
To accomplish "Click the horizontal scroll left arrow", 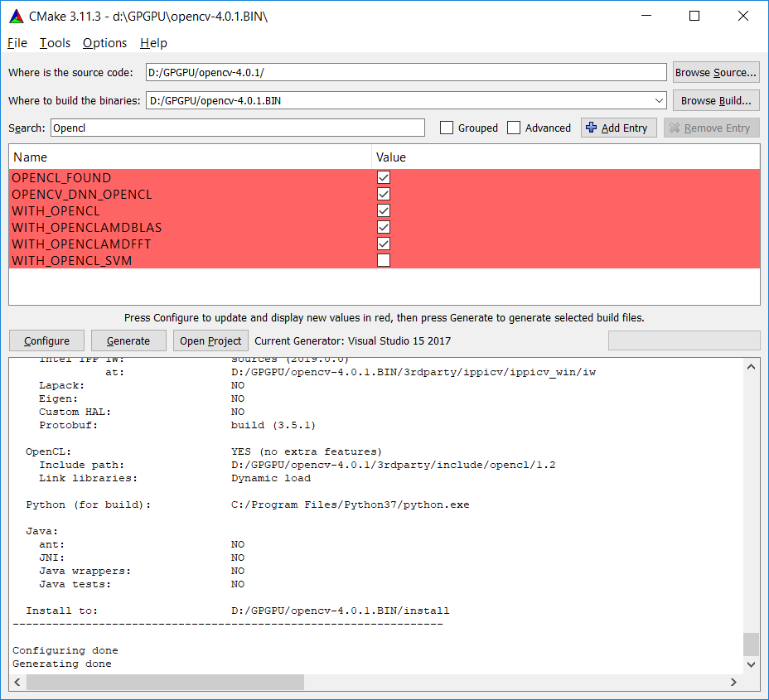I will point(17,682).
